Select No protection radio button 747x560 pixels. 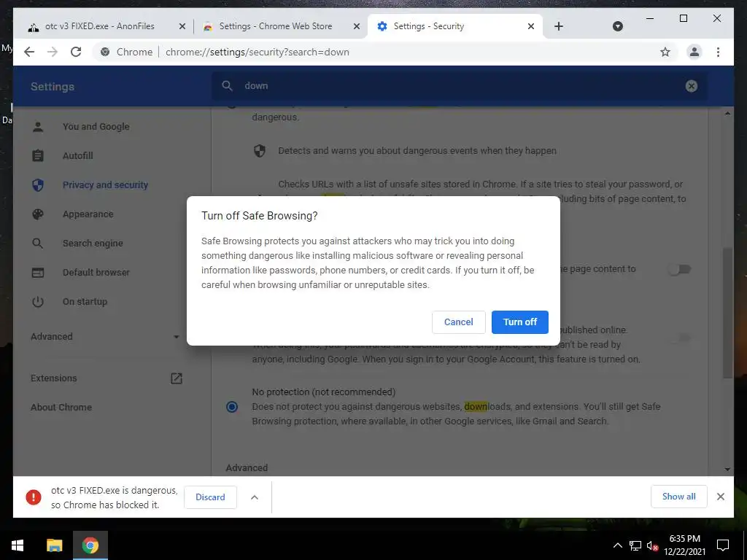(x=232, y=407)
